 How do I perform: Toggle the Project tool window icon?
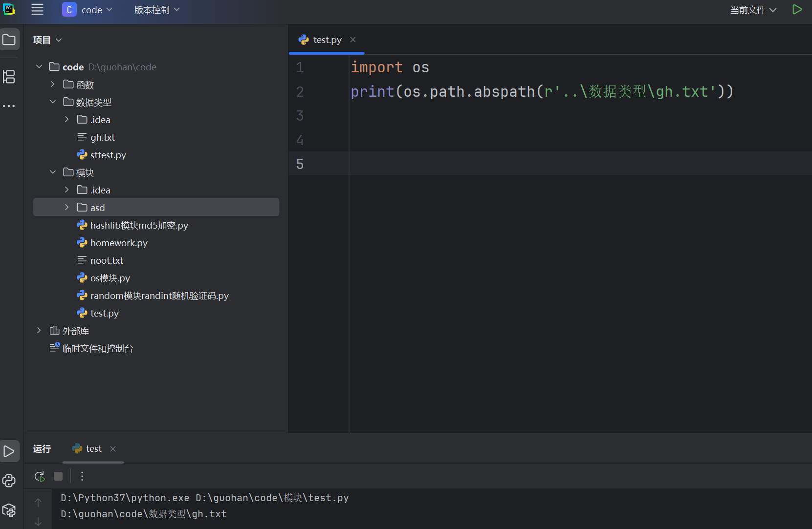tap(9, 40)
